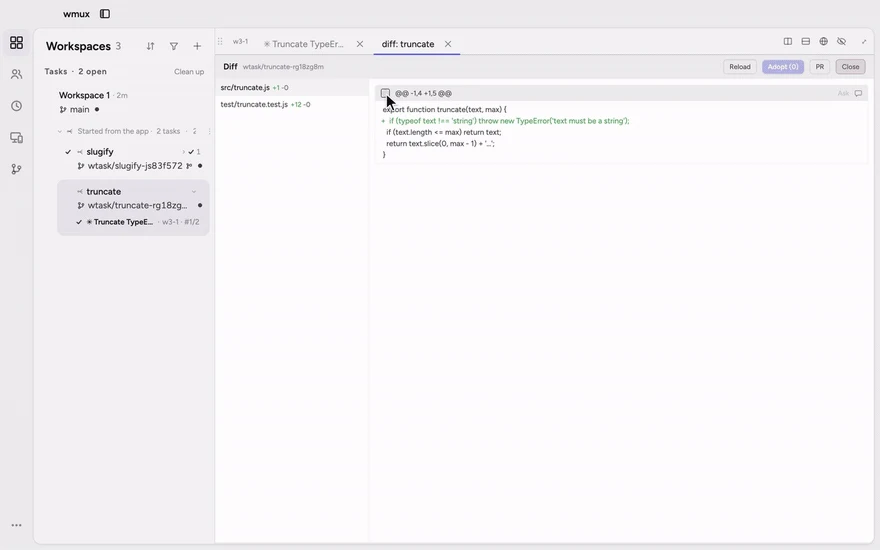Select the slugify task row

100,152
